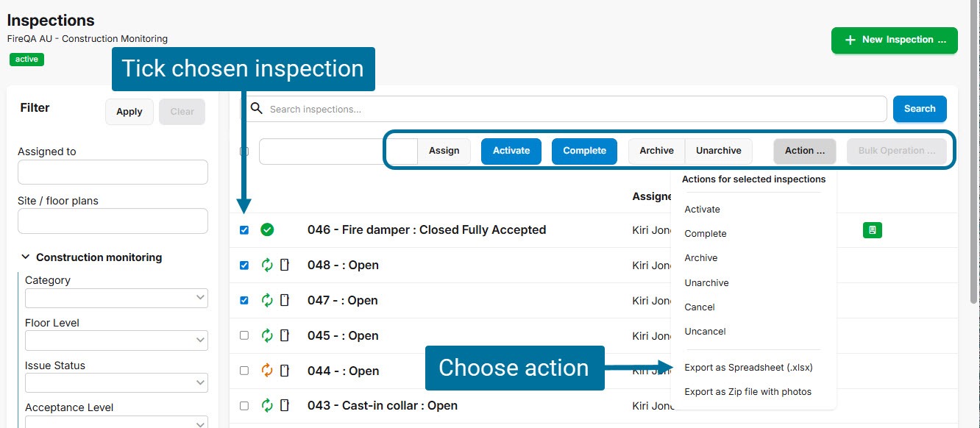Open the Category dropdown filter

pos(116,298)
